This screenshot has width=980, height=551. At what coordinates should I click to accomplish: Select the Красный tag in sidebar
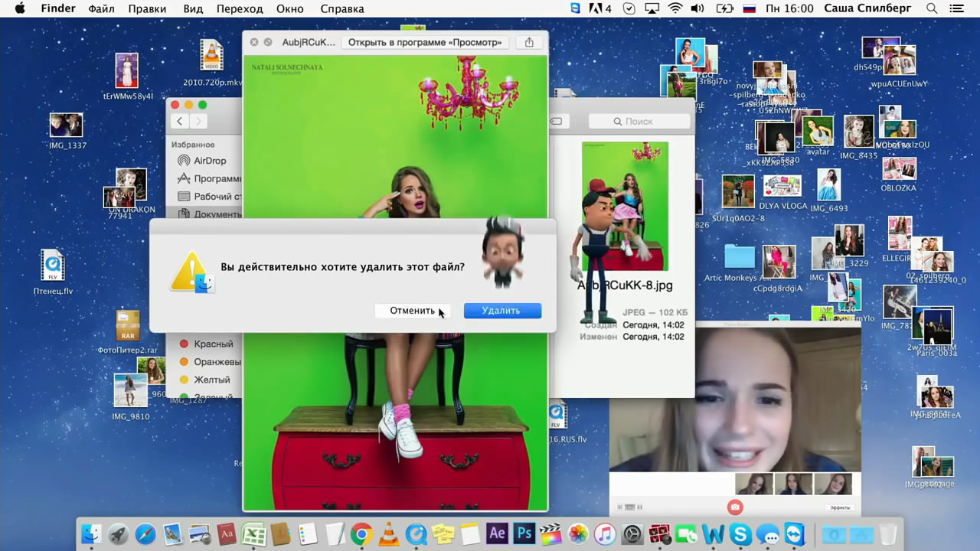213,344
